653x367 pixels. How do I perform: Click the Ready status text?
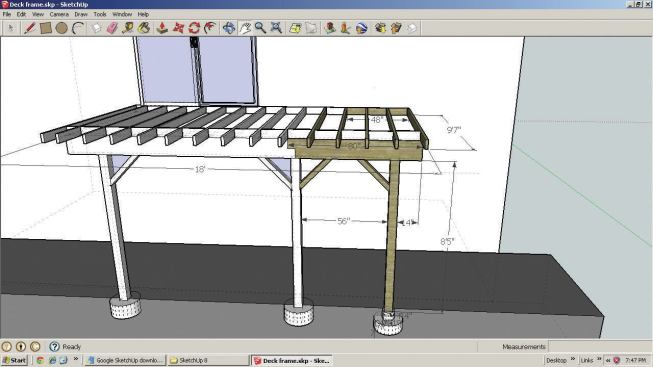click(72, 347)
